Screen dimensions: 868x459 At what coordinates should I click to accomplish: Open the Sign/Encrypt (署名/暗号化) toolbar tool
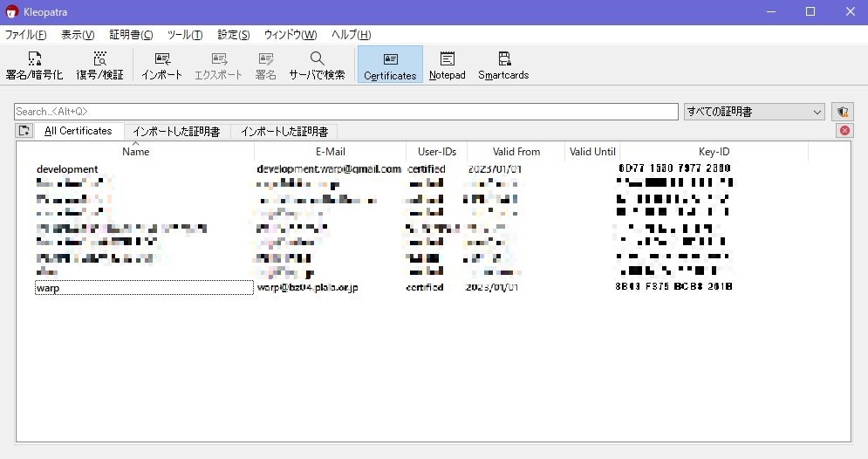(x=34, y=65)
